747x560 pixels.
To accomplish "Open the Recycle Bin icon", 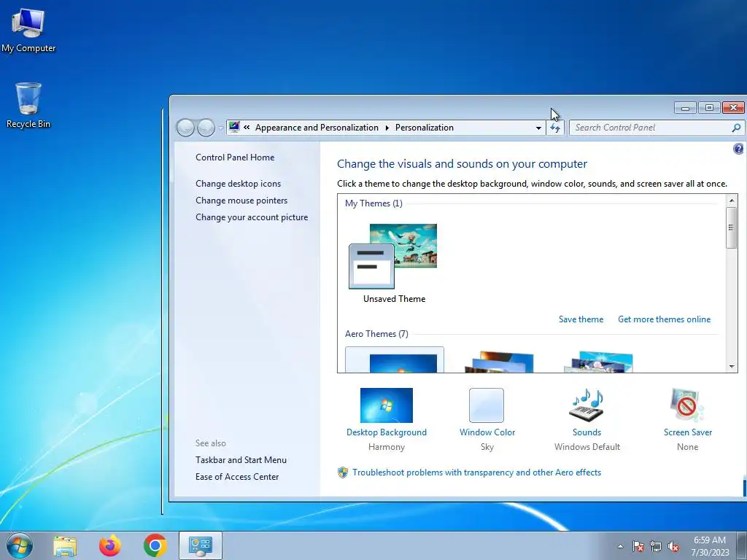I will [28, 106].
